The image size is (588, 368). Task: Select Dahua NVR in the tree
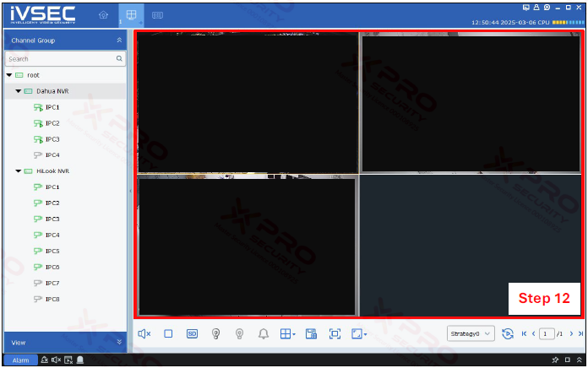click(52, 91)
